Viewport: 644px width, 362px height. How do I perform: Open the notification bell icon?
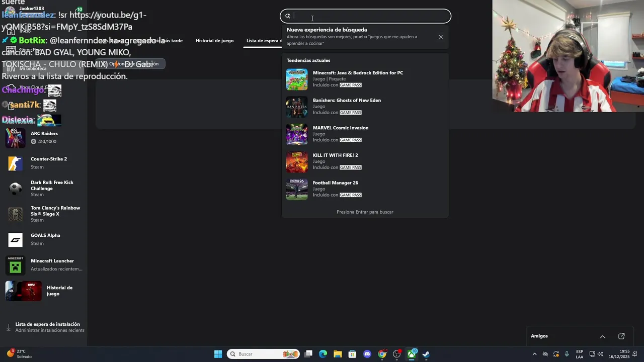pos(635,354)
